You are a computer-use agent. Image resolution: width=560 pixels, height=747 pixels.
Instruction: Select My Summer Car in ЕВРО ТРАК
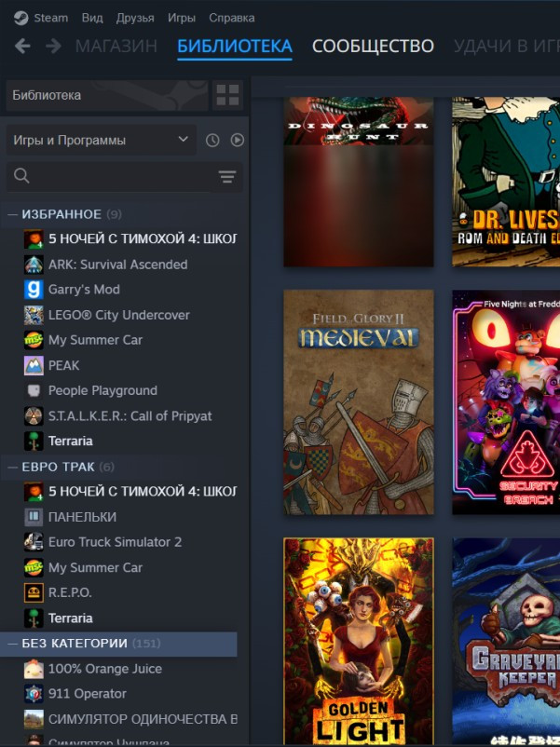tap(95, 567)
